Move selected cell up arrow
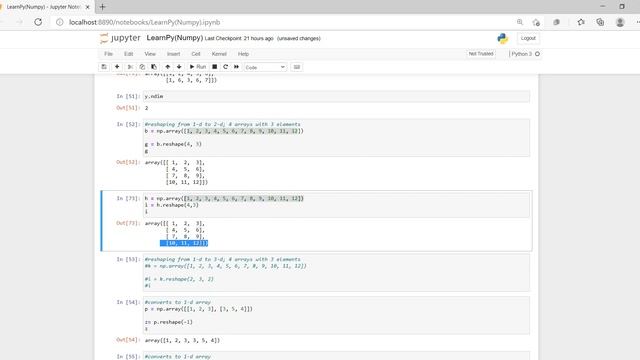The image size is (640, 360). click(167, 67)
